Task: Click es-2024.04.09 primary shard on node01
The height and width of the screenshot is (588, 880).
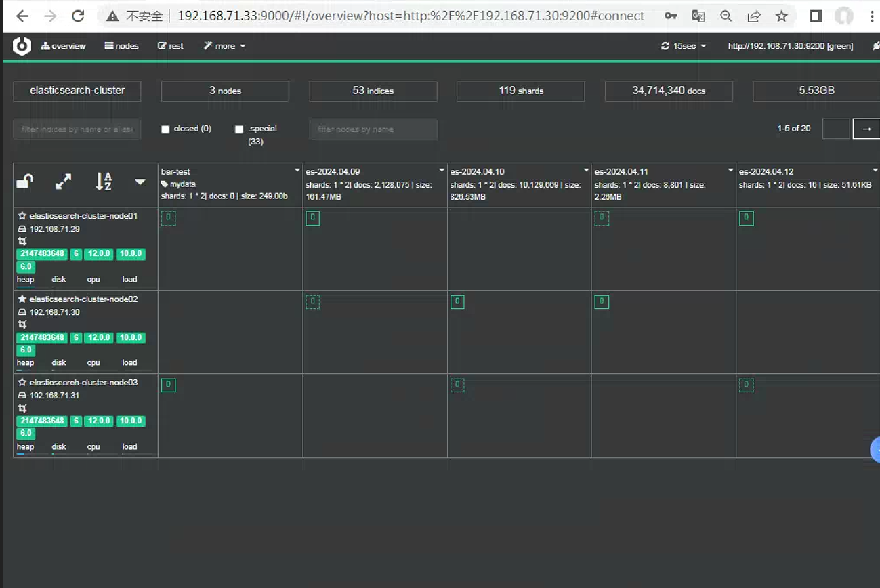Action: [x=312, y=218]
